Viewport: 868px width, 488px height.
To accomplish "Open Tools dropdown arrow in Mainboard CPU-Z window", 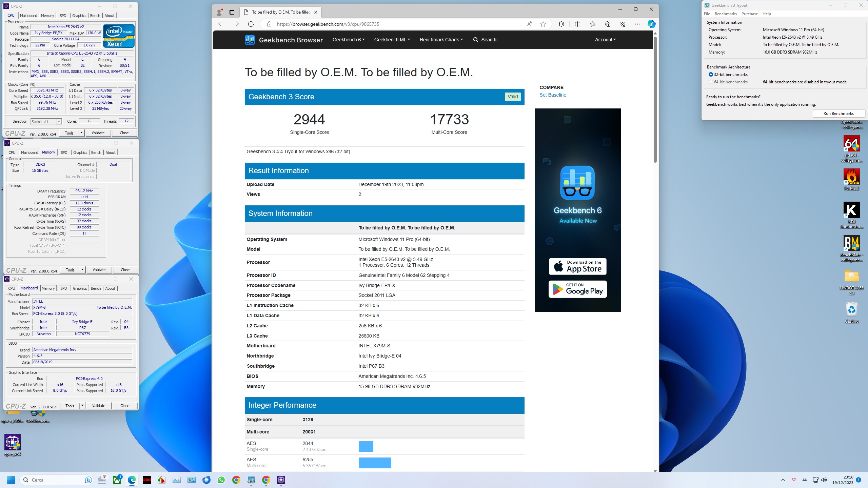I will pos(82,406).
